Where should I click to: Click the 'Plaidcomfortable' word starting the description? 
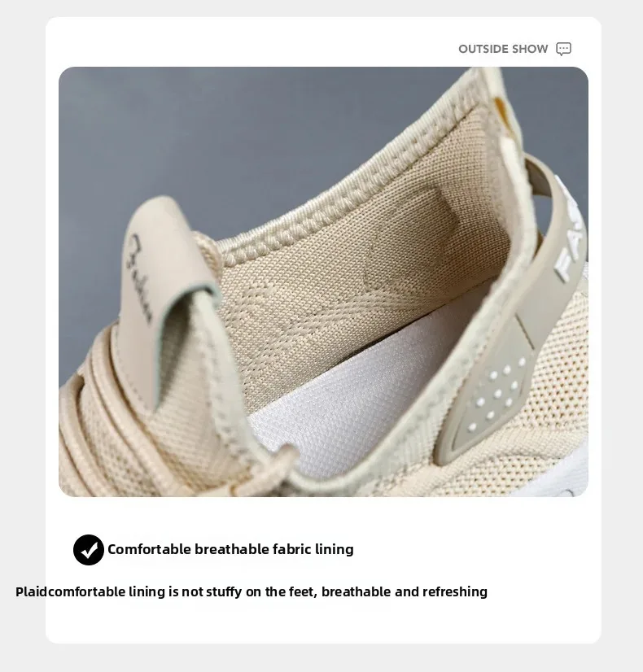click(72, 591)
